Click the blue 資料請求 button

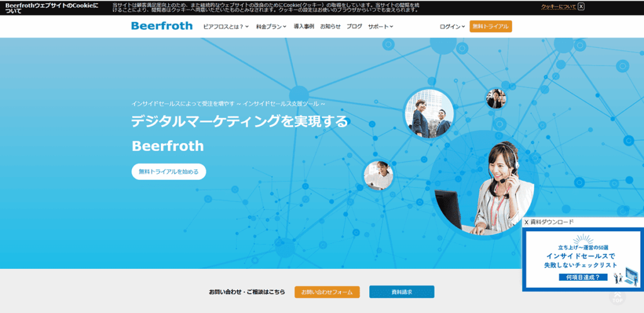click(401, 292)
